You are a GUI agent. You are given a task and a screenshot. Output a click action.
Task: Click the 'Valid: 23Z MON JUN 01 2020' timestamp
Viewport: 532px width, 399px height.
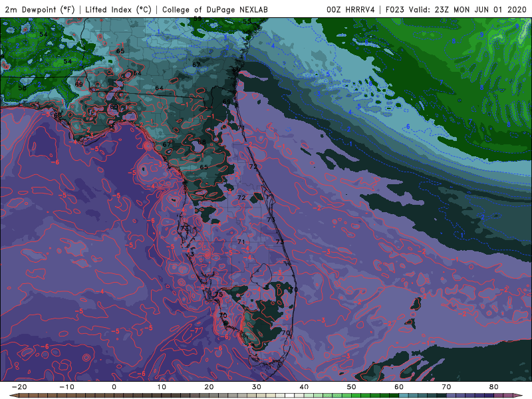click(467, 9)
